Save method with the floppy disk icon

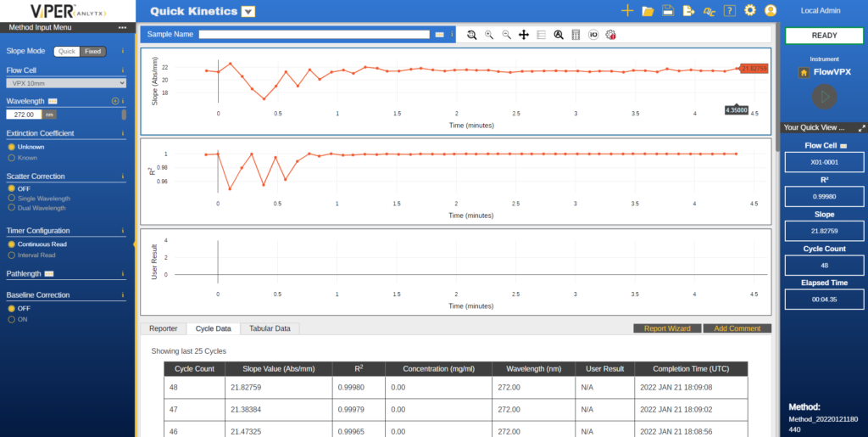(x=668, y=11)
